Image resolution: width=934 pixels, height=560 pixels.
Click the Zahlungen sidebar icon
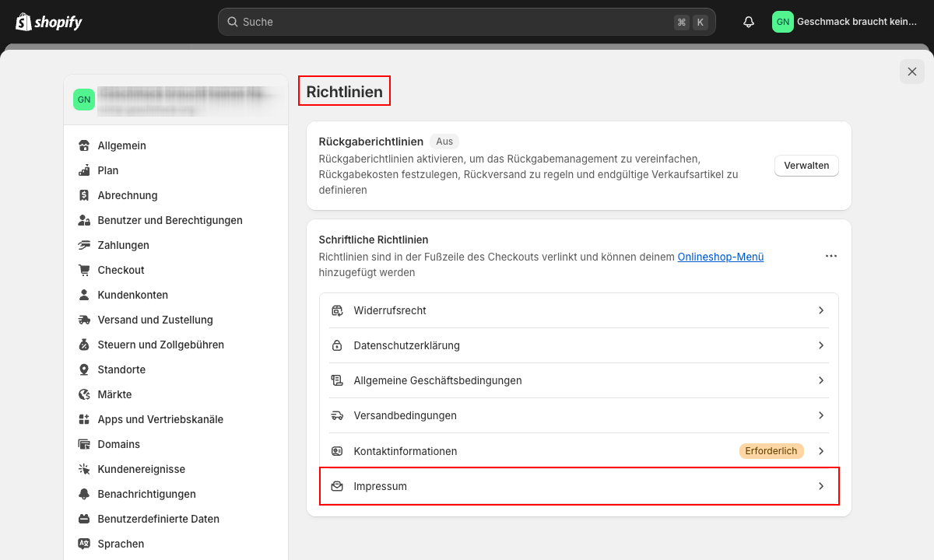pyautogui.click(x=84, y=245)
